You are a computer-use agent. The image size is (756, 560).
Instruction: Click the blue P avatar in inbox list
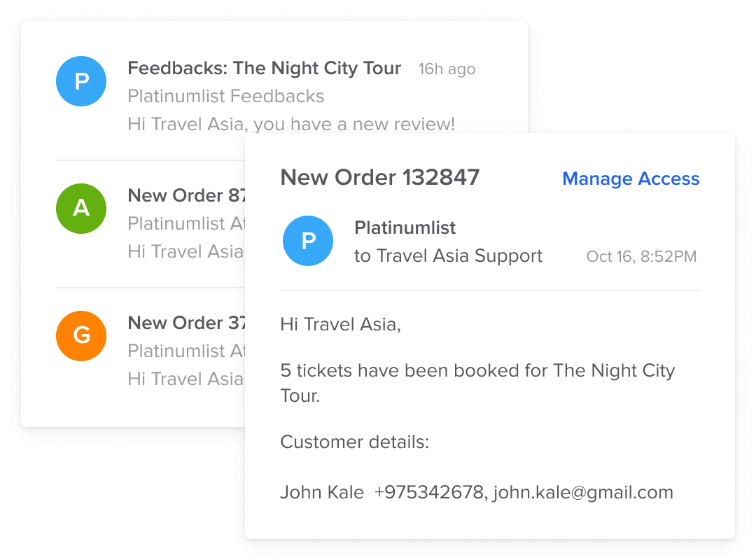[x=81, y=81]
